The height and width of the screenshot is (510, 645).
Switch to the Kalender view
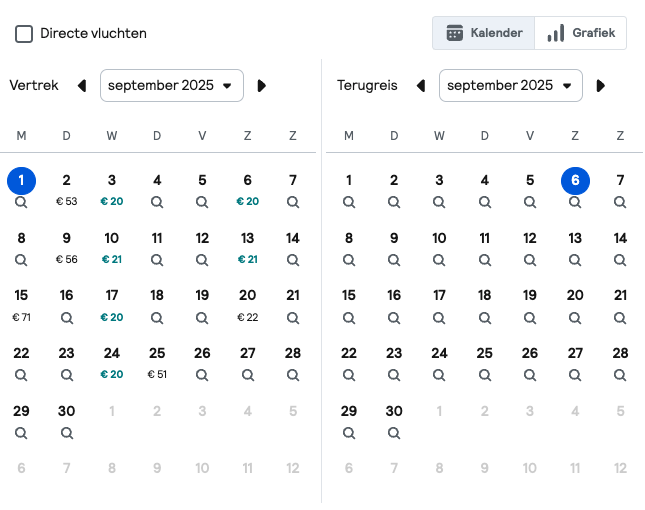click(484, 33)
